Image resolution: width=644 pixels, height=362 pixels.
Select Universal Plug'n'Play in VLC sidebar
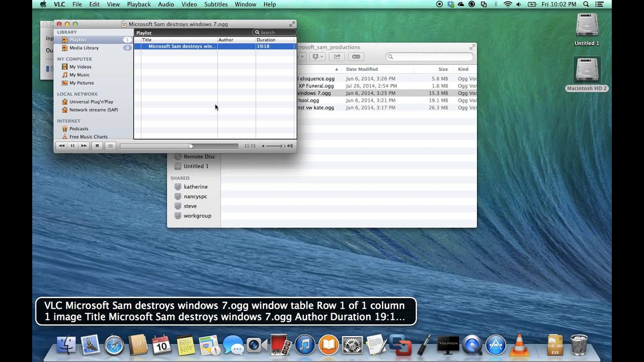coord(91,102)
